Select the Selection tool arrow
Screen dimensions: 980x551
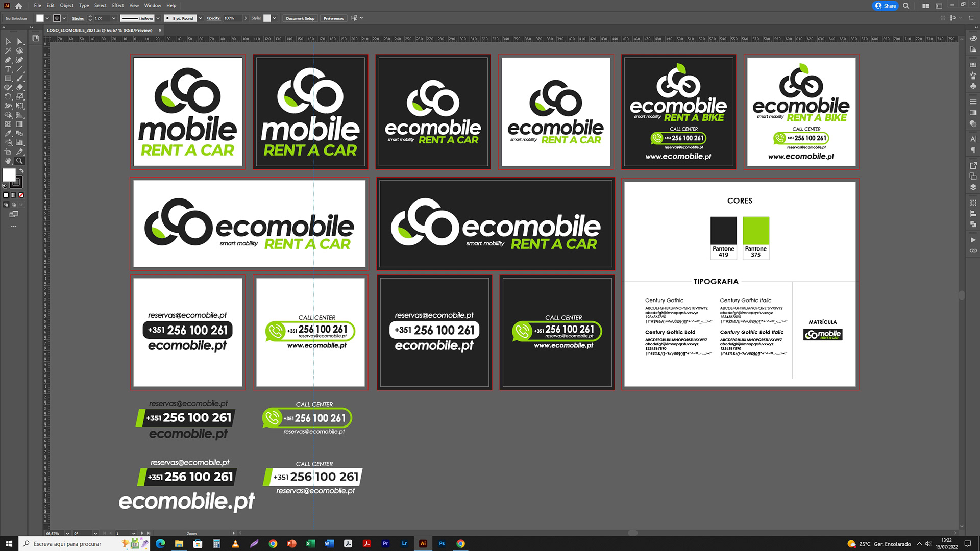tap(8, 42)
